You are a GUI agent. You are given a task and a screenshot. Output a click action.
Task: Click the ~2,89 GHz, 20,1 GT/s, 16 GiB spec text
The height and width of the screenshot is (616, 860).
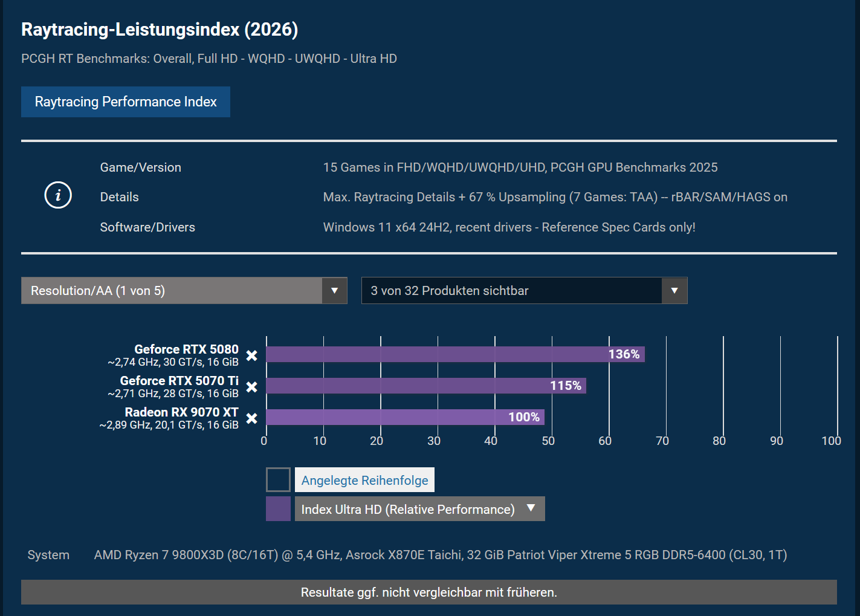coord(169,425)
